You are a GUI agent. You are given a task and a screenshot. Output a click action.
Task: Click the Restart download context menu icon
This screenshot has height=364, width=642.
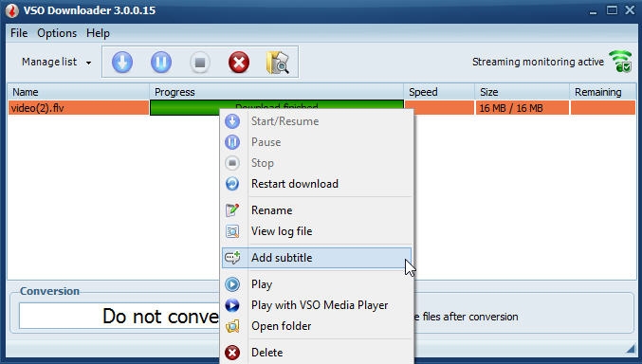coord(232,184)
